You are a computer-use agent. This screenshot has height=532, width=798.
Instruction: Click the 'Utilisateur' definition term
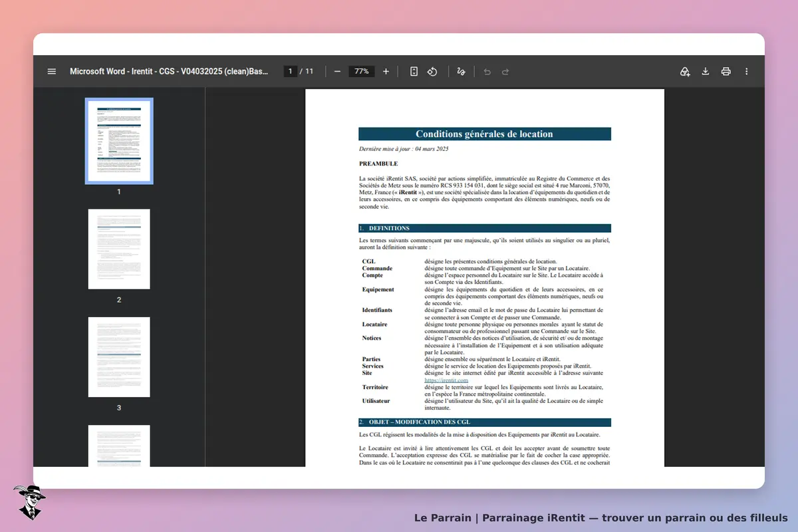(376, 401)
